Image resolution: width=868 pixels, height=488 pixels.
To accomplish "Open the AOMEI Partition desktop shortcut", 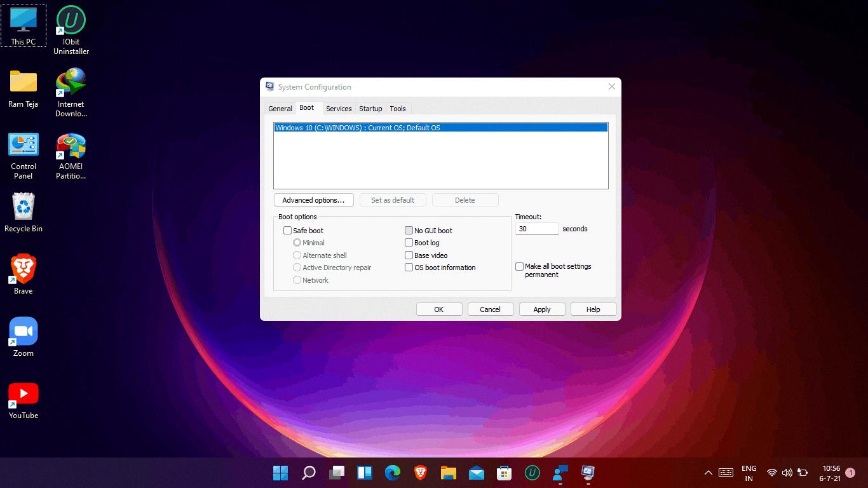I will coord(71,148).
